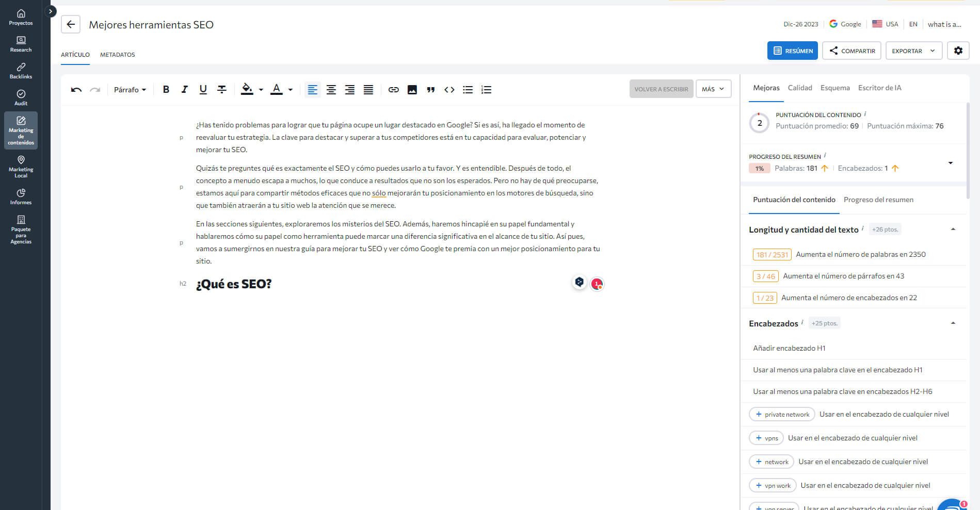Viewport: 980px width, 510px height.
Task: Insert a block quote
Action: (430, 90)
